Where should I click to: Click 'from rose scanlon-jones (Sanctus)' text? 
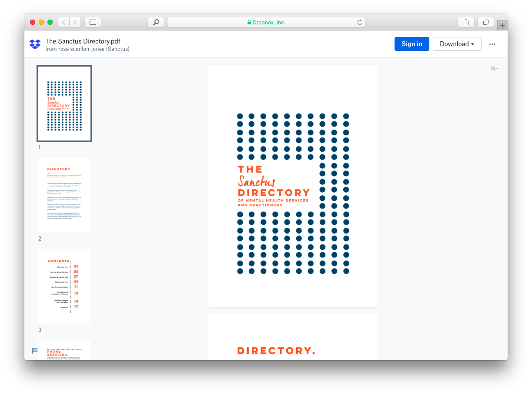click(x=87, y=49)
